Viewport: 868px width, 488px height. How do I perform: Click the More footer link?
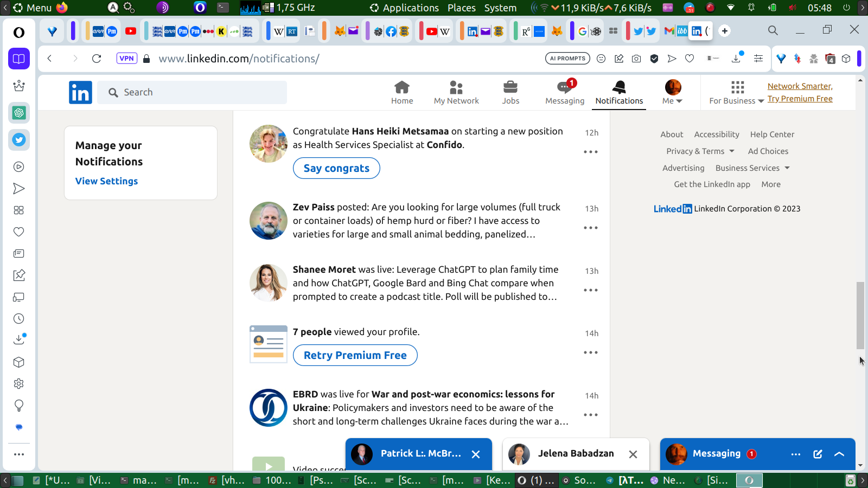pos(771,184)
